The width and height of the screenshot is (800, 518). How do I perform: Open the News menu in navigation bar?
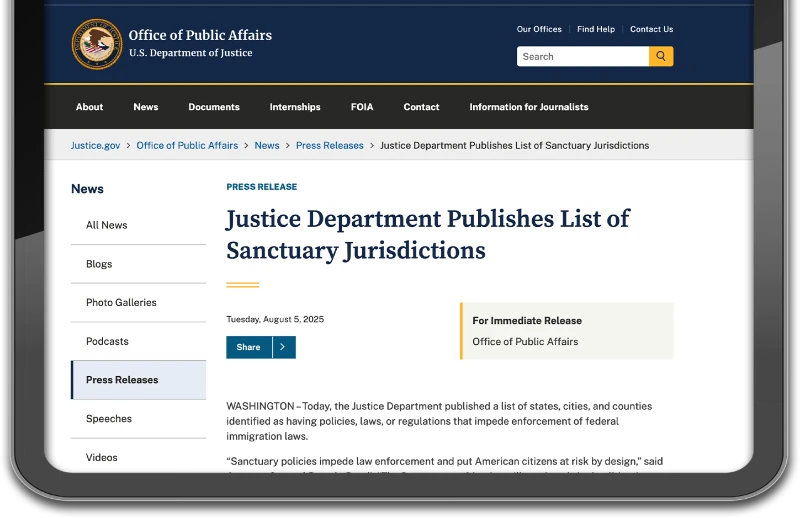pos(146,107)
